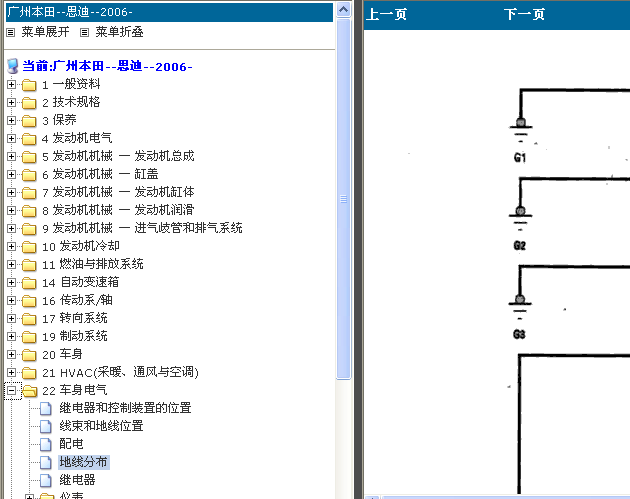This screenshot has height=499, width=630.
Task: Select the 3 保养 folder label
Action: point(59,121)
